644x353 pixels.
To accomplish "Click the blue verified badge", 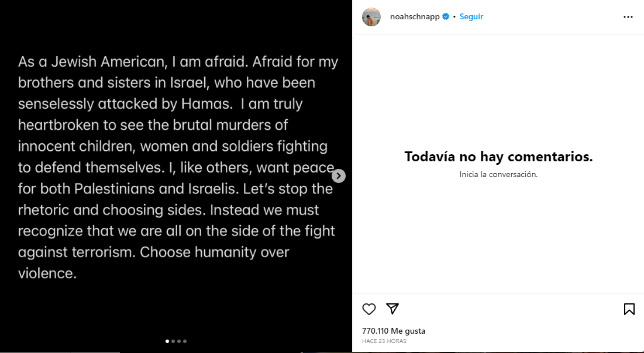I will pos(446,17).
